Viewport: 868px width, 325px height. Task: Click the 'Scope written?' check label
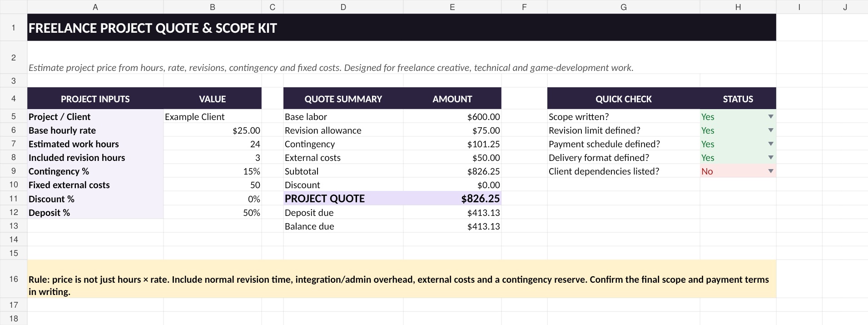tap(579, 117)
